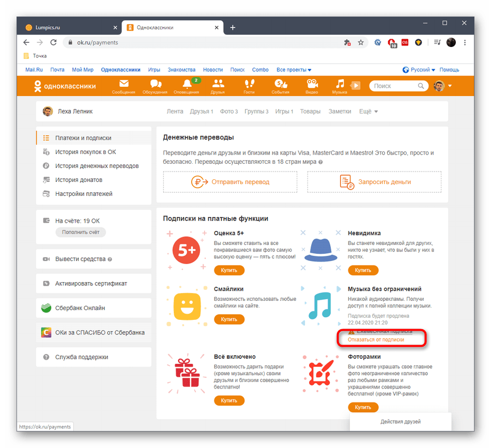Open Оповещения notifications bell
The width and height of the screenshot is (491, 448).
(x=187, y=86)
